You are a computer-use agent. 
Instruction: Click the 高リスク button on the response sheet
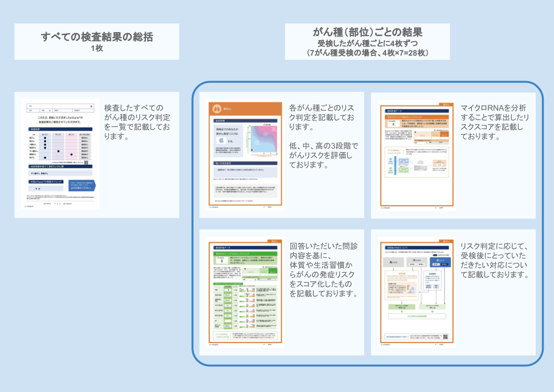point(393,262)
